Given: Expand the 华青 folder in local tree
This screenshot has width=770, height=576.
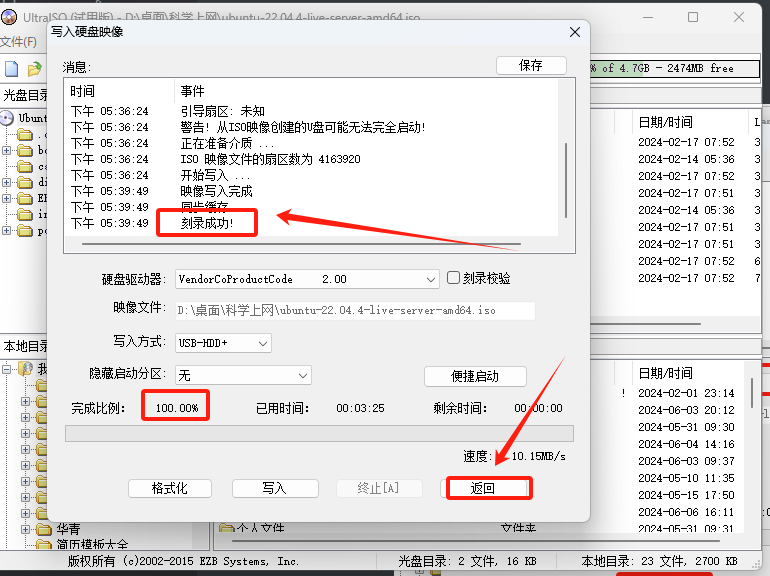Looking at the screenshot, I should [x=25, y=529].
